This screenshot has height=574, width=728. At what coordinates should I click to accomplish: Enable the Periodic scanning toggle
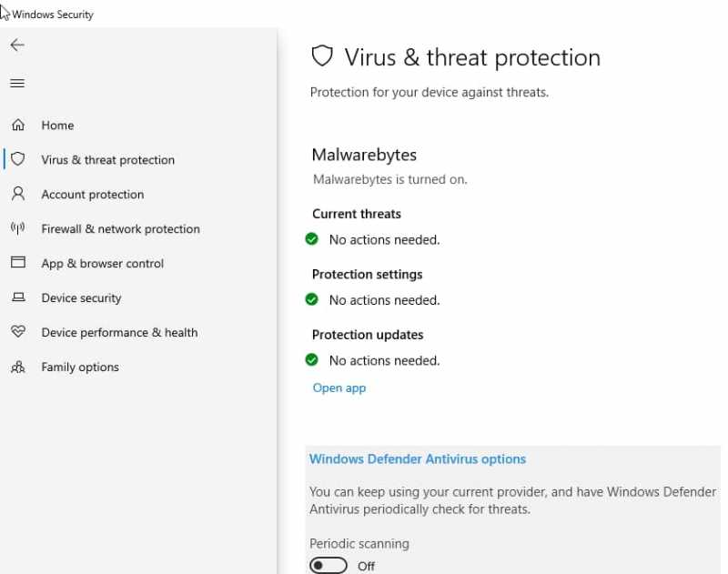328,565
